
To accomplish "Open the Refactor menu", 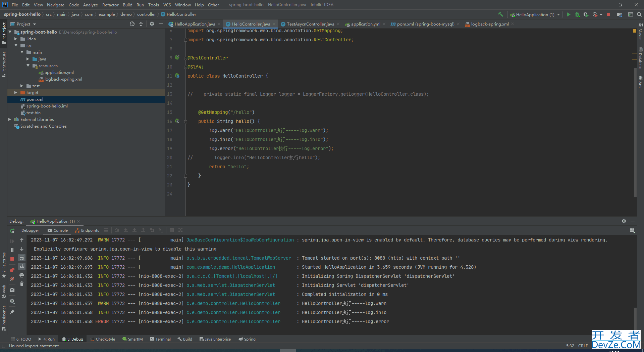I will click(x=110, y=5).
